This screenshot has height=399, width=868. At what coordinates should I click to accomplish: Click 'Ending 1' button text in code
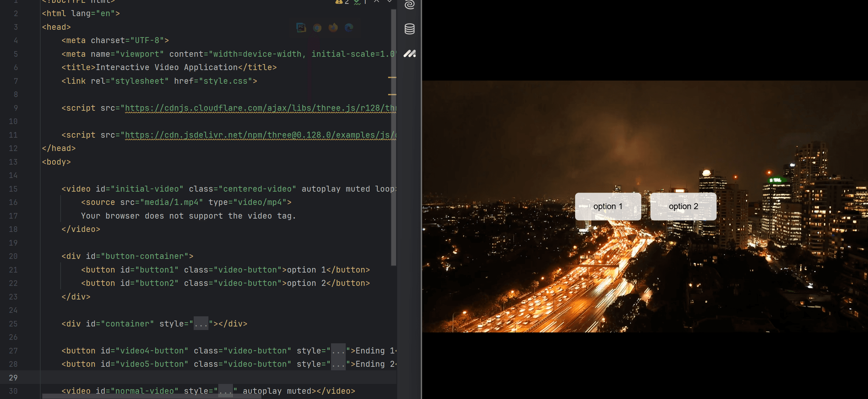(x=376, y=351)
